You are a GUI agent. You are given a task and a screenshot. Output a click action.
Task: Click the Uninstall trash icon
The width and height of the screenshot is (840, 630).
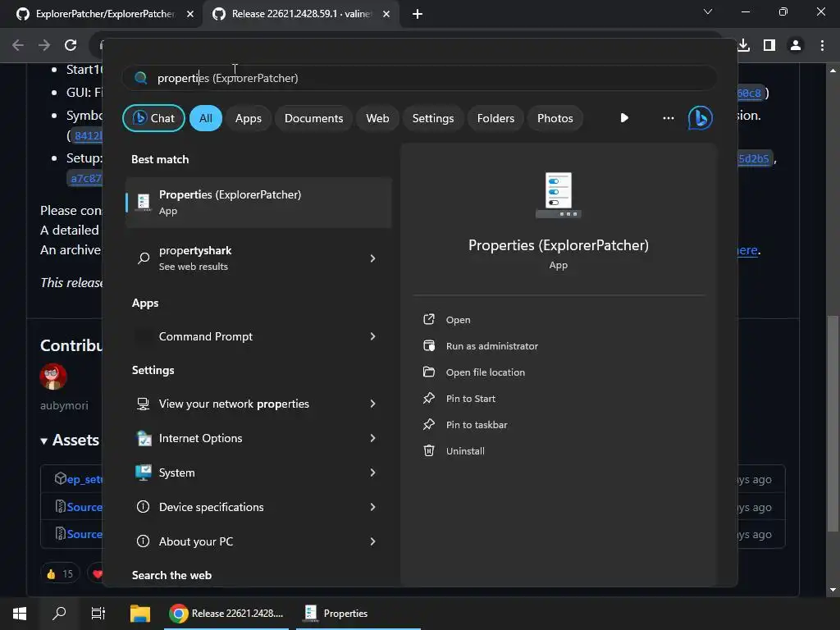coord(428,450)
